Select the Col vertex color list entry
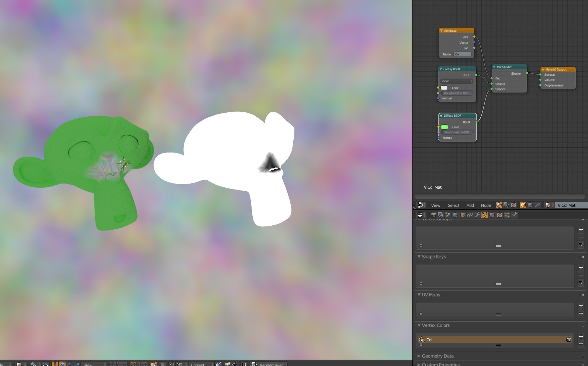 (x=495, y=339)
